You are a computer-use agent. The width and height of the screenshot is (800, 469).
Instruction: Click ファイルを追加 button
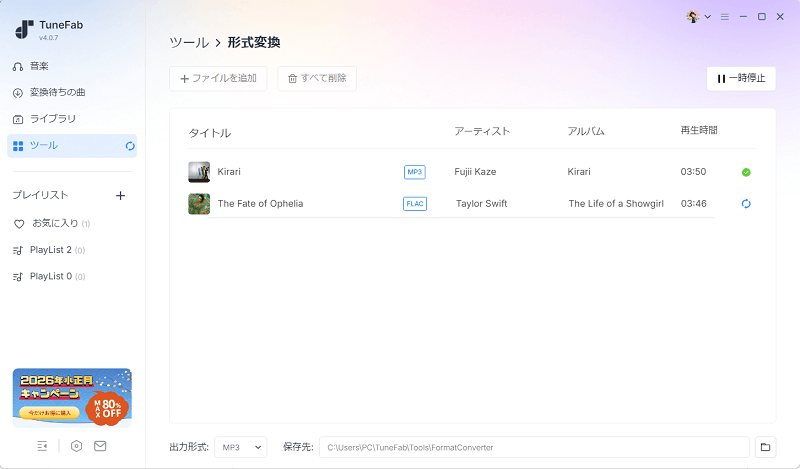(x=218, y=79)
